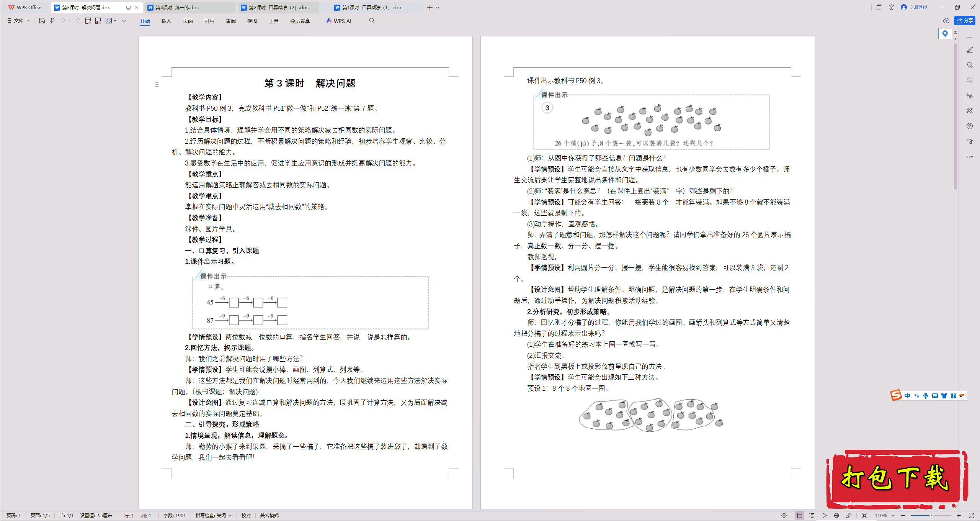Open the 开始 ribbon tab
Screen dimensions: 980x521
145,21
